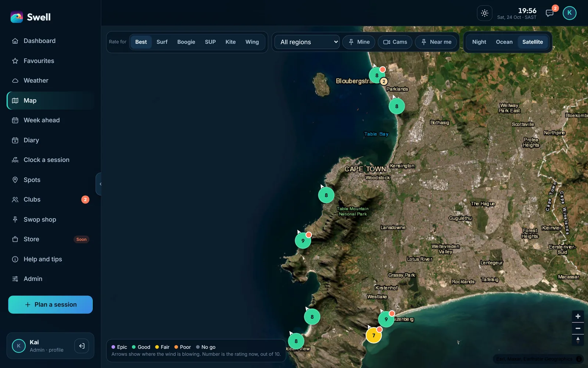The height and width of the screenshot is (368, 588).
Task: Select the Boogie rating tab
Action: pos(186,42)
